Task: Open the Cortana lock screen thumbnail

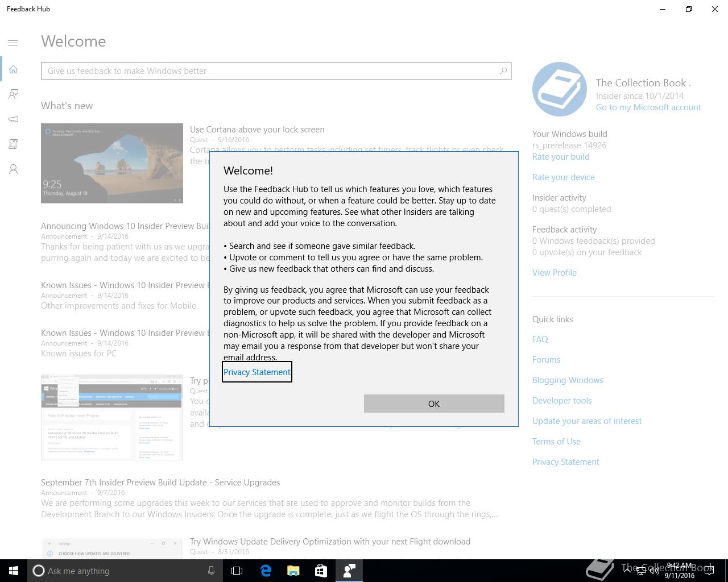Action: click(x=112, y=163)
